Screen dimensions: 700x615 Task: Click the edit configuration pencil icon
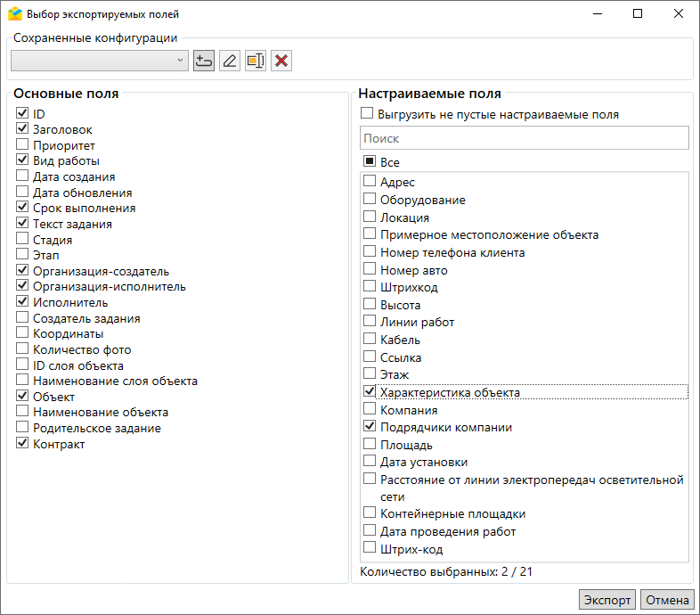(230, 61)
